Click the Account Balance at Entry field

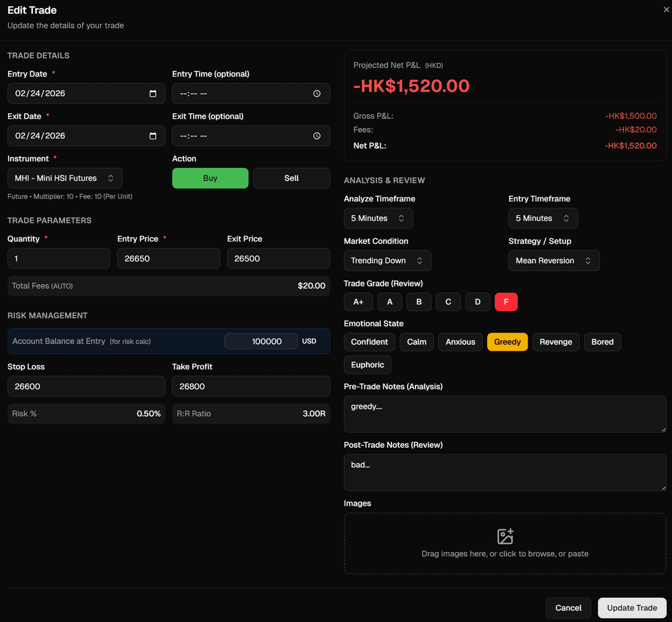pyautogui.click(x=261, y=341)
